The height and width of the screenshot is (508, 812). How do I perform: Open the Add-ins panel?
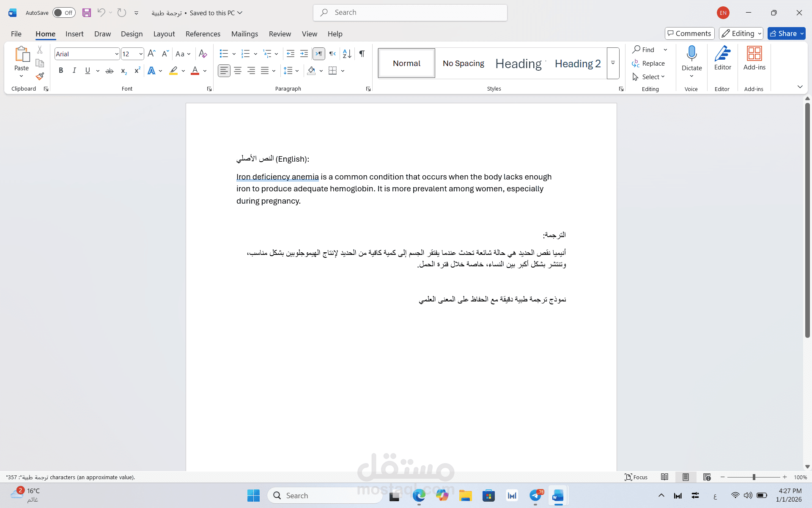click(x=754, y=58)
